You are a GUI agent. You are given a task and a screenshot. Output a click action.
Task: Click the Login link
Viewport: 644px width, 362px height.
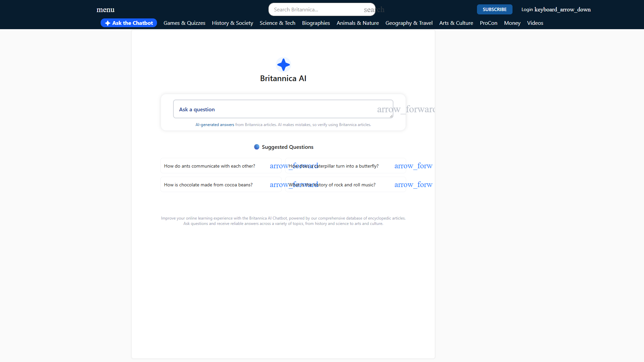click(527, 9)
